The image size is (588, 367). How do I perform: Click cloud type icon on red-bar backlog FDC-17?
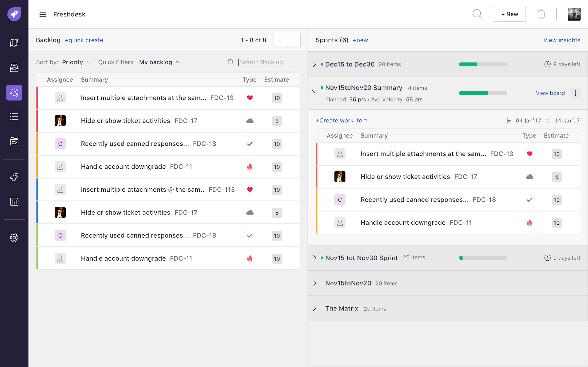[x=250, y=121]
